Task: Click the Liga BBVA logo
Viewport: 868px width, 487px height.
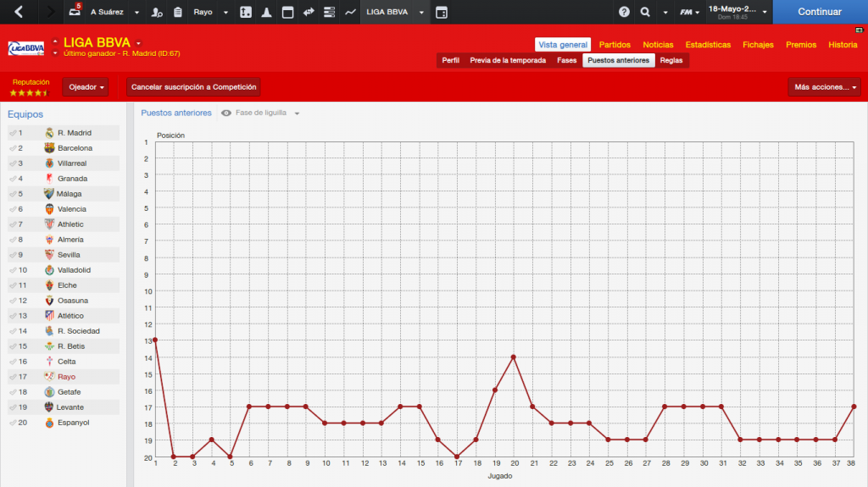Action: (x=26, y=48)
